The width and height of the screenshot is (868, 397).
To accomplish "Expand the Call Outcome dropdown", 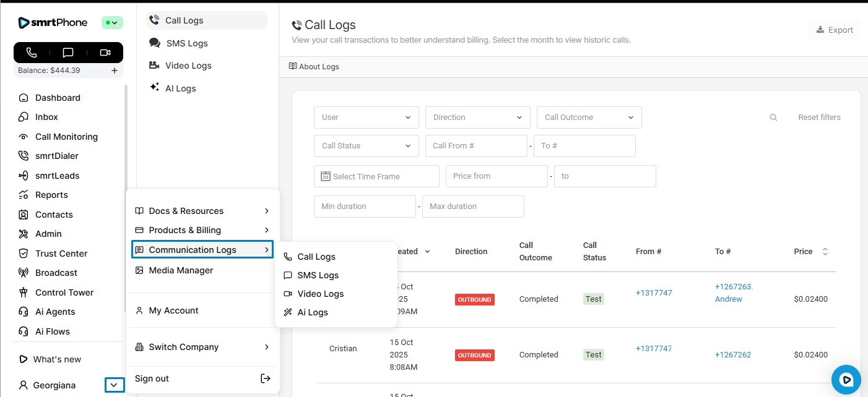I will (x=589, y=117).
